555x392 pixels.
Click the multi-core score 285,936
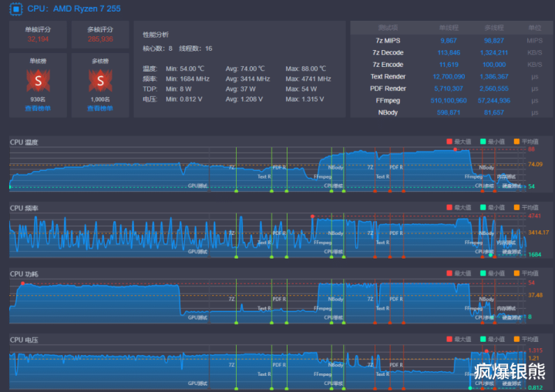(x=100, y=39)
